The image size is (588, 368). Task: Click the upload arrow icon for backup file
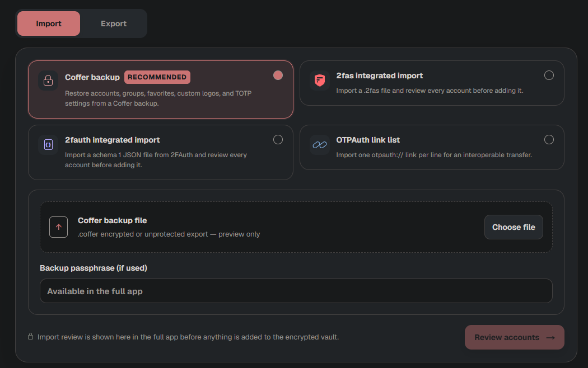point(58,227)
